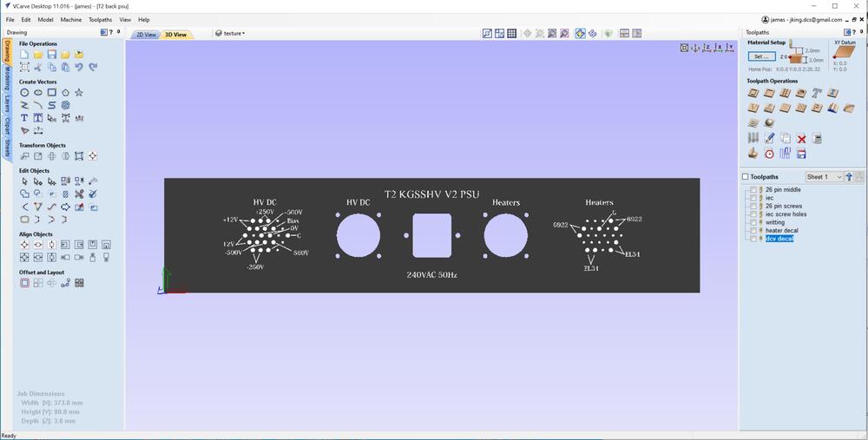Switch to the 2D View tab
Image resolution: width=868 pixels, height=440 pixels.
[x=146, y=35]
